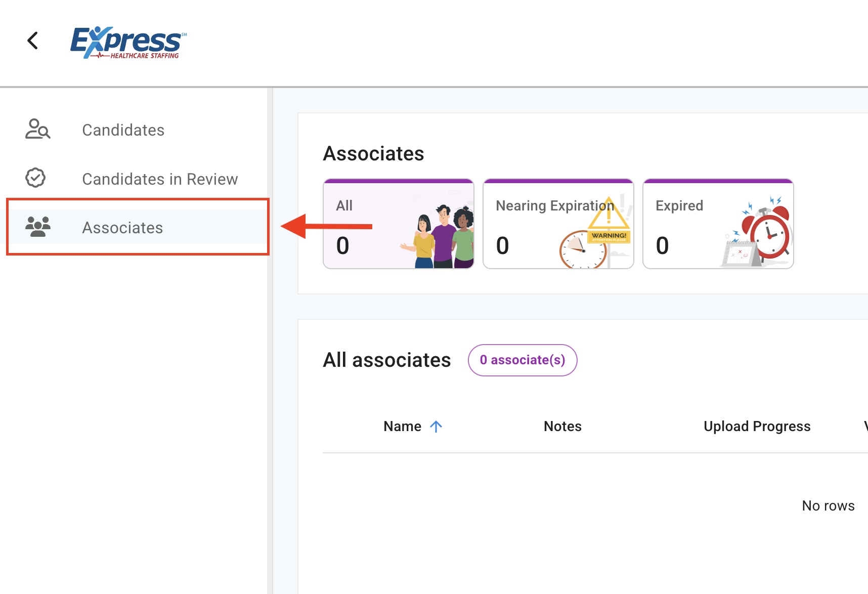This screenshot has width=868, height=594.
Task: Click the 0 associate(s) badge
Action: click(x=523, y=360)
